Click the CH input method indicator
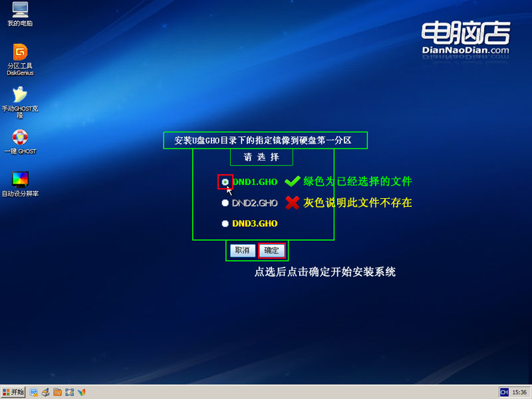This screenshot has height=399, width=532. 504,392
